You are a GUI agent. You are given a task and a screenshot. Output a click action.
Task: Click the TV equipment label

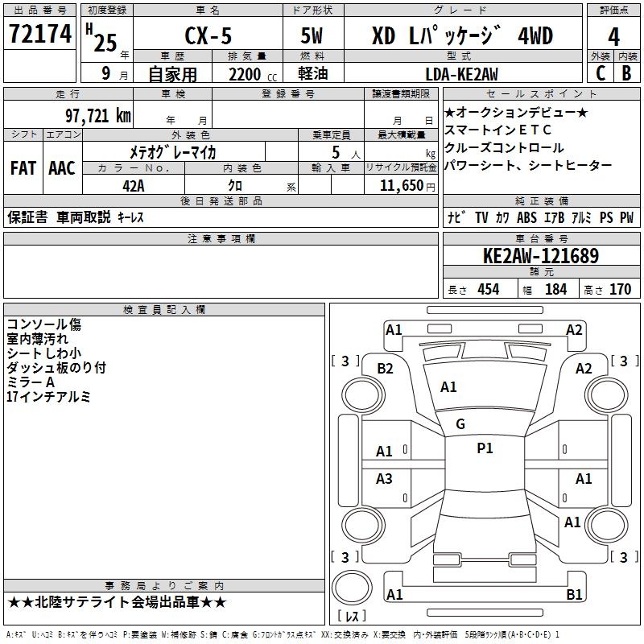[481, 217]
